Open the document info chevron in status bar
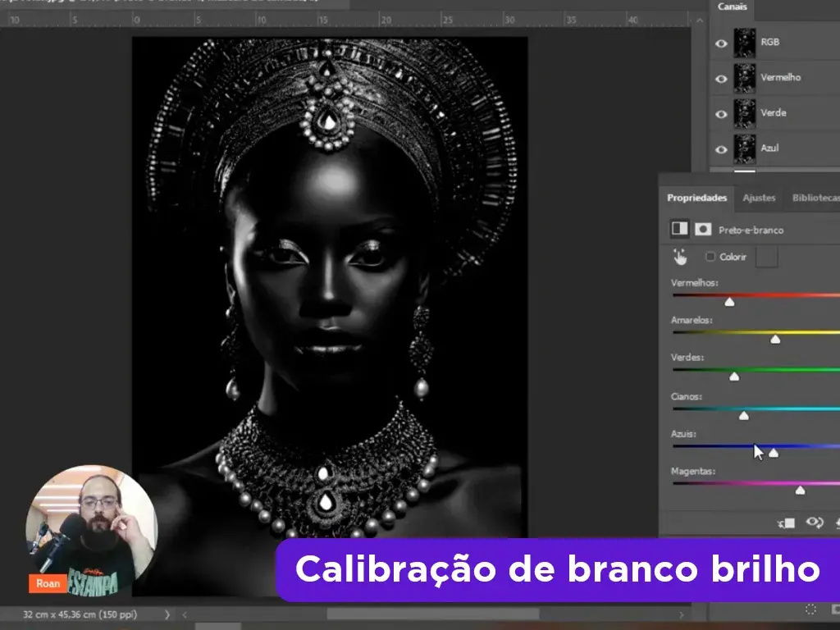 [x=168, y=612]
